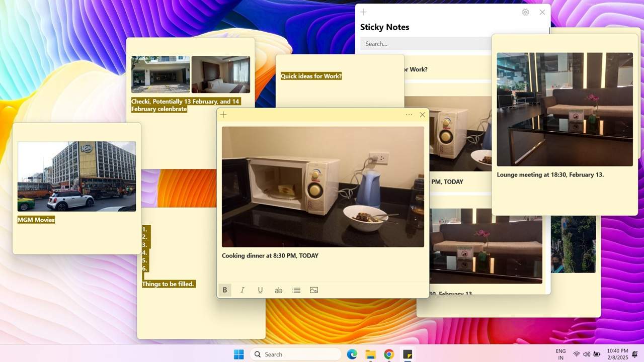This screenshot has width=644, height=362.
Task: Toggle bold formatting in the note toolbar
Action: click(224, 290)
